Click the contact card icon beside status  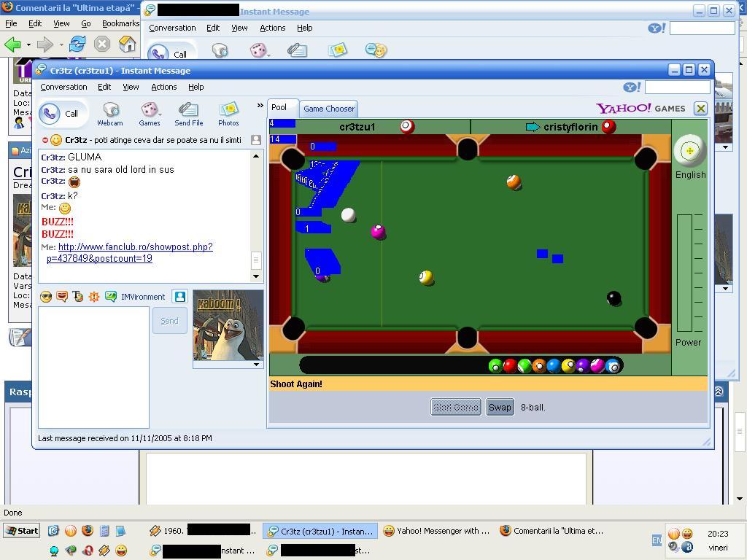click(x=256, y=140)
